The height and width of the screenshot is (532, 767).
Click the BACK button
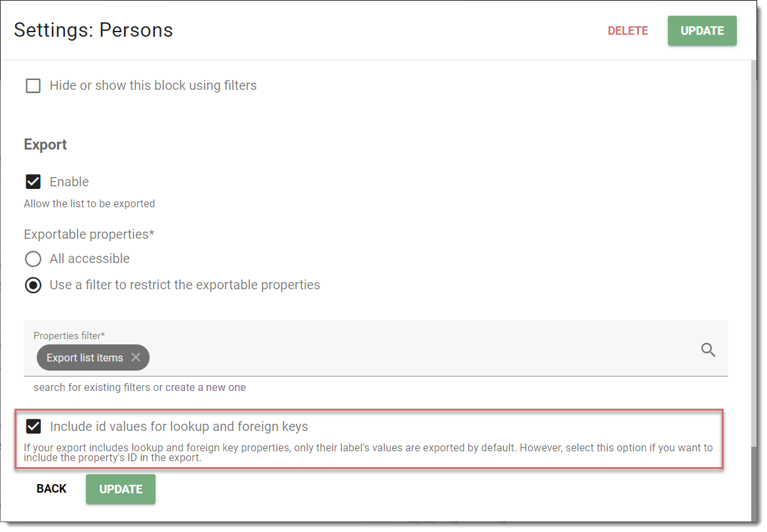[x=51, y=489]
